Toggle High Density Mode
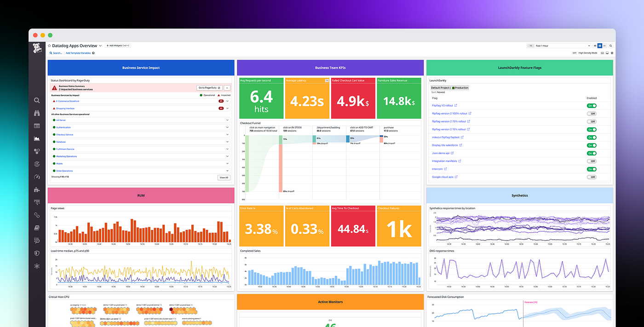 [575, 53]
